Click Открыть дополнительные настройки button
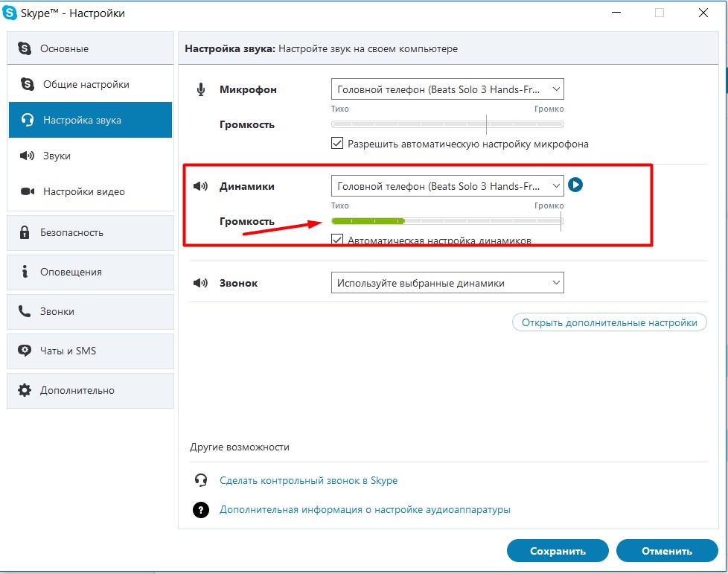Viewport: 728px width, 574px height. coord(609,322)
